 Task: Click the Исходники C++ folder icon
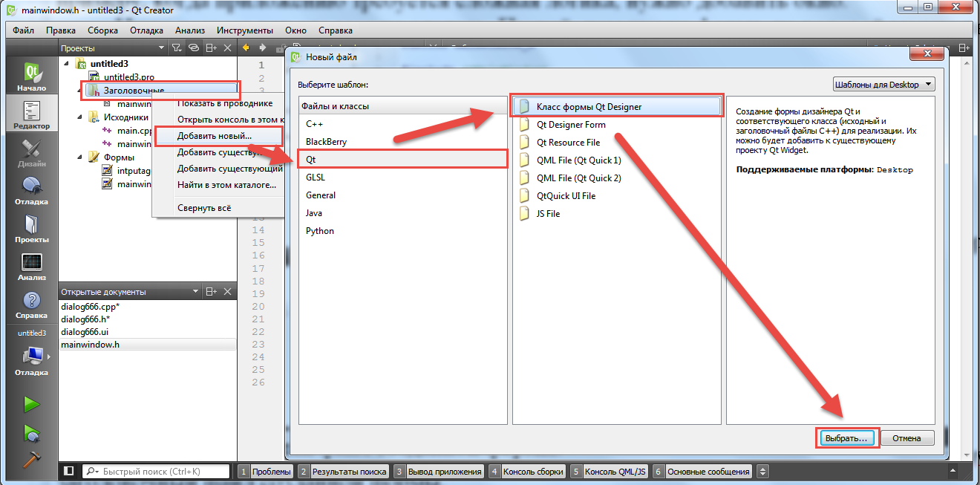pos(94,117)
